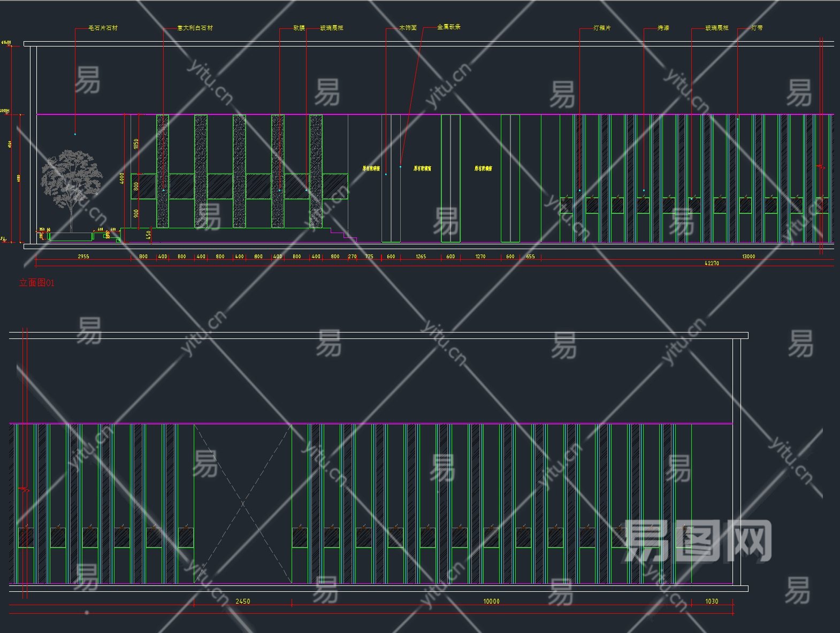Click the 270 dimension text

[352, 257]
